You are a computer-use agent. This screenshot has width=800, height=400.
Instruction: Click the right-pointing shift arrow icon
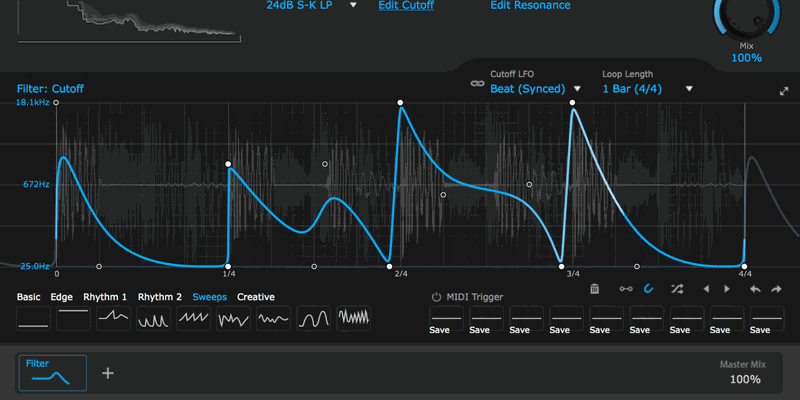727,289
